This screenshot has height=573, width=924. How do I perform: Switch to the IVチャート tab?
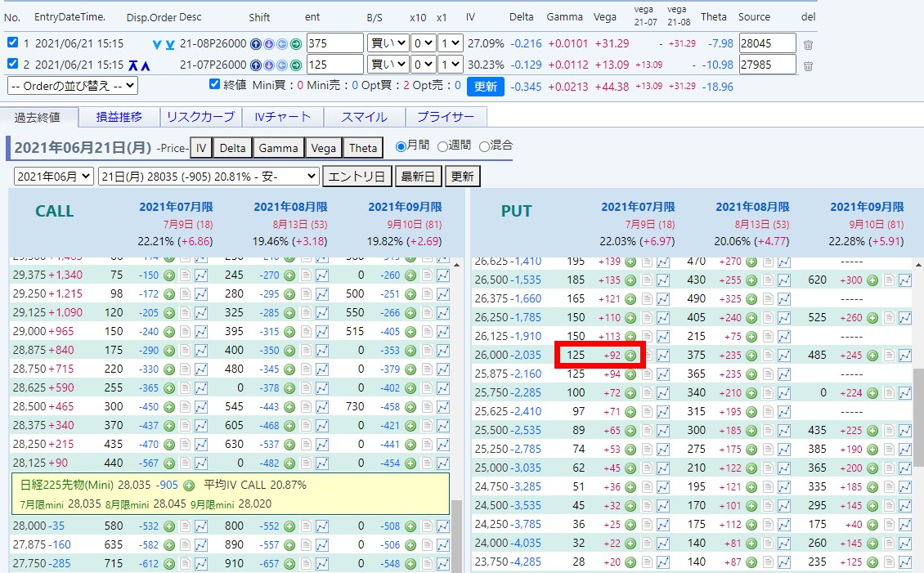point(283,117)
